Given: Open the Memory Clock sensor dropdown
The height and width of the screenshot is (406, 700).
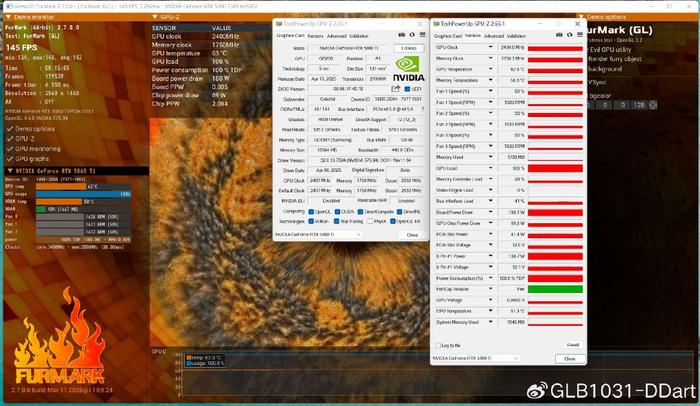Looking at the screenshot, I should point(491,58).
